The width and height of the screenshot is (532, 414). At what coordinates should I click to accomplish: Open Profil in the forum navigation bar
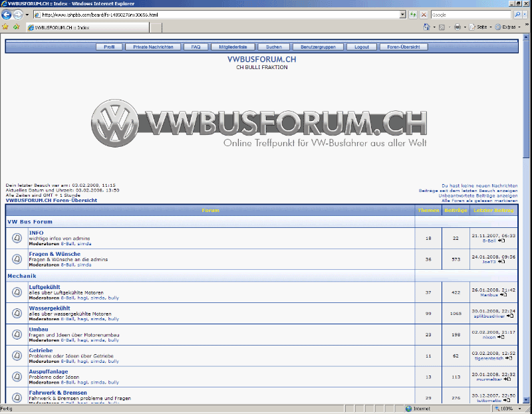coord(109,47)
